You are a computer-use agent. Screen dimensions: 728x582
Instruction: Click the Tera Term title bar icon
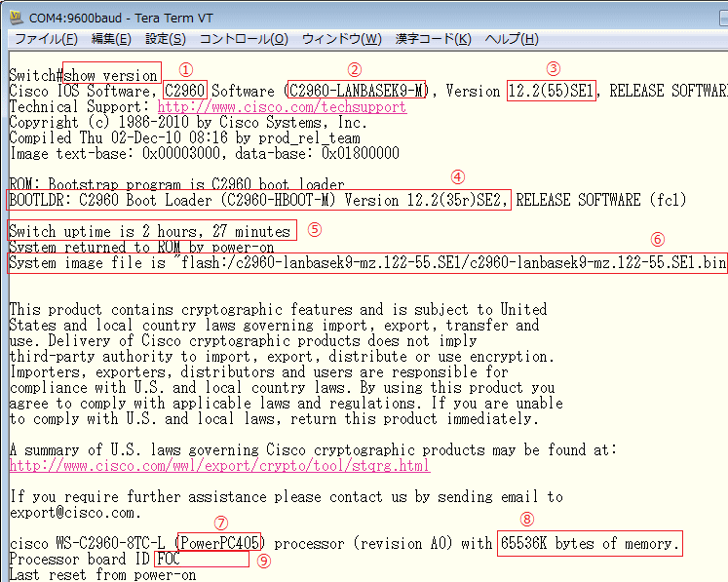coord(17,18)
